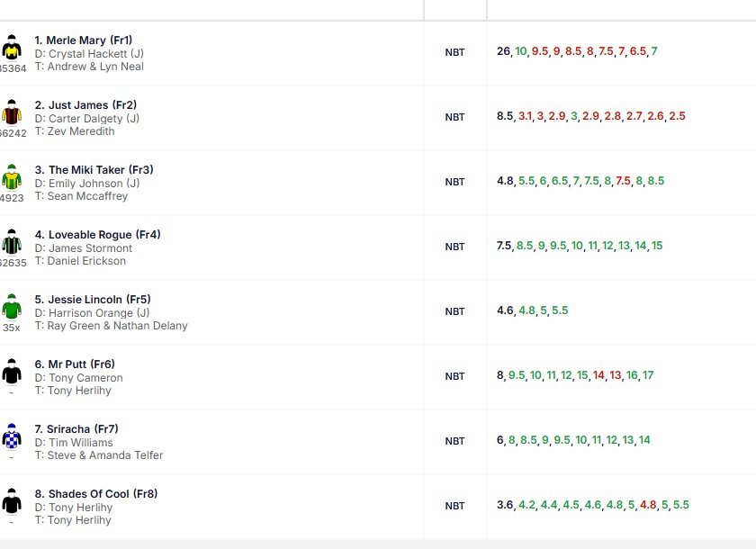This screenshot has height=549, width=756.
Task: Click Sriracha's blue checkered silks icon
Action: tap(12, 436)
